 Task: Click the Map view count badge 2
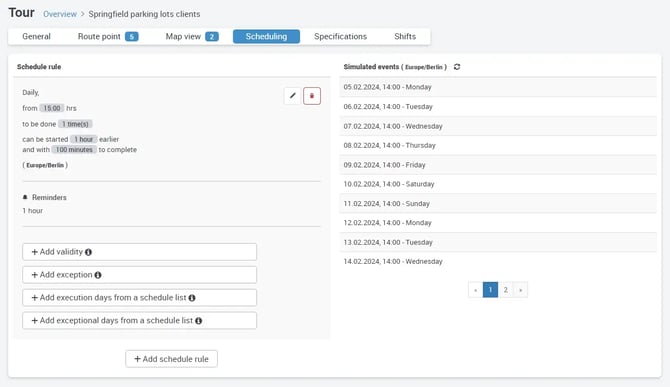(212, 37)
